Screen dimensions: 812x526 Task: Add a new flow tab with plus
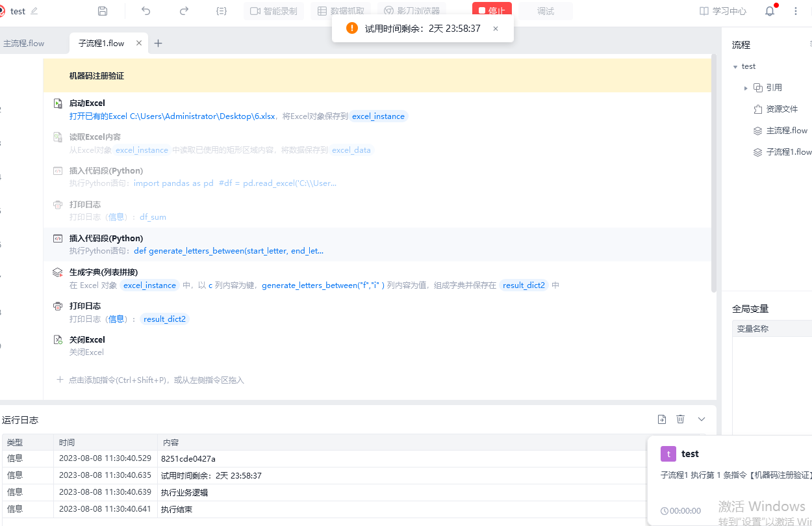pyautogui.click(x=158, y=44)
